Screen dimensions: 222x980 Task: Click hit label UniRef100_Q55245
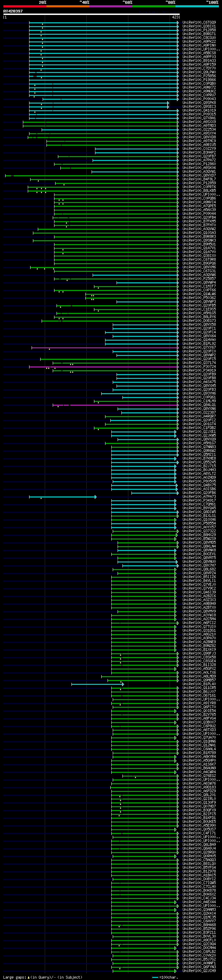[x=199, y=462]
